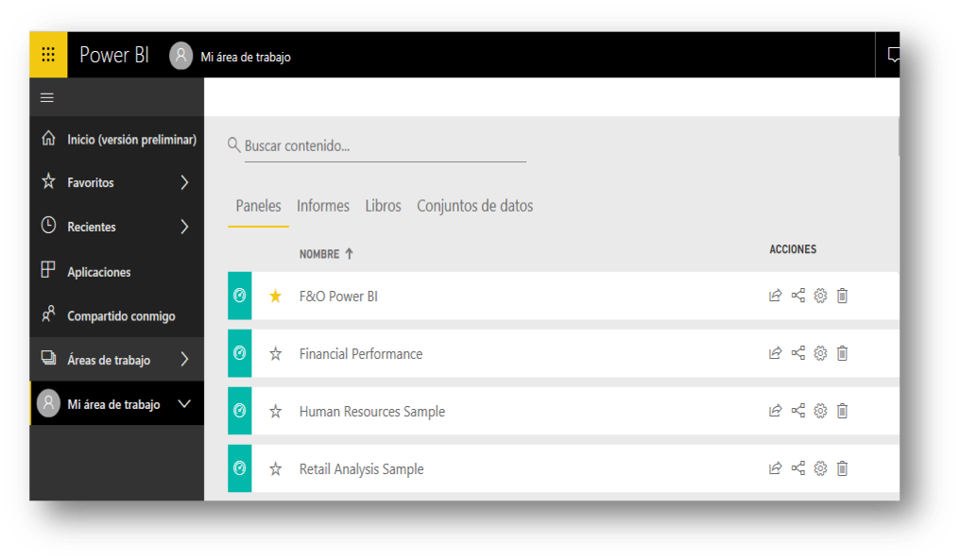The height and width of the screenshot is (560, 960).
Task: Open Inicio (versión preliminar) menu item
Action: pyautogui.click(x=117, y=139)
